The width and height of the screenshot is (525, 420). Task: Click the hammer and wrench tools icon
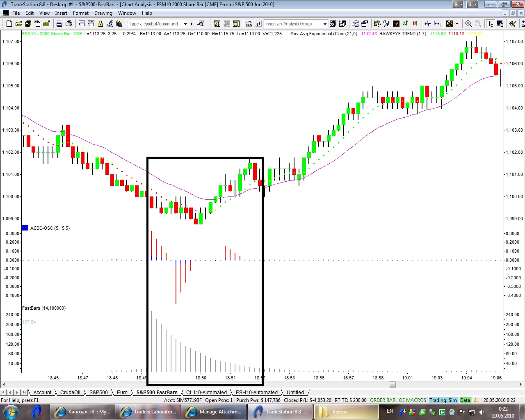513,23
